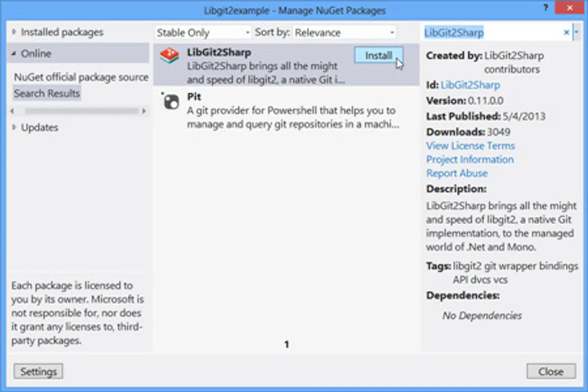The height and width of the screenshot is (392, 588).
Task: Click the No Dependencies text
Action: tap(482, 316)
